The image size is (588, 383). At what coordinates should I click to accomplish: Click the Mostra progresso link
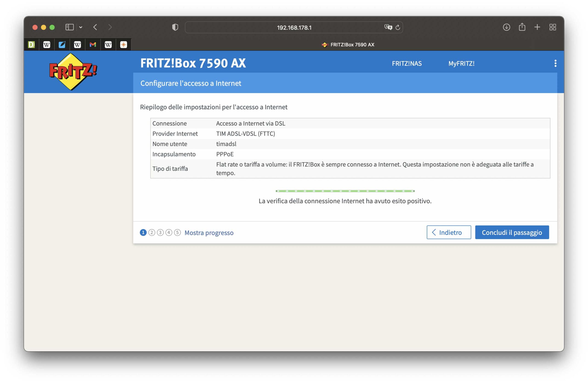coord(209,233)
